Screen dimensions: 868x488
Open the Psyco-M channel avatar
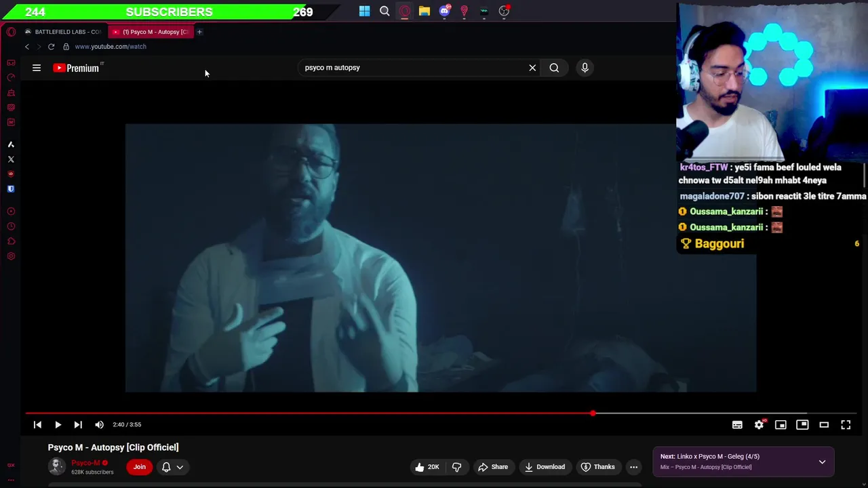(x=57, y=466)
